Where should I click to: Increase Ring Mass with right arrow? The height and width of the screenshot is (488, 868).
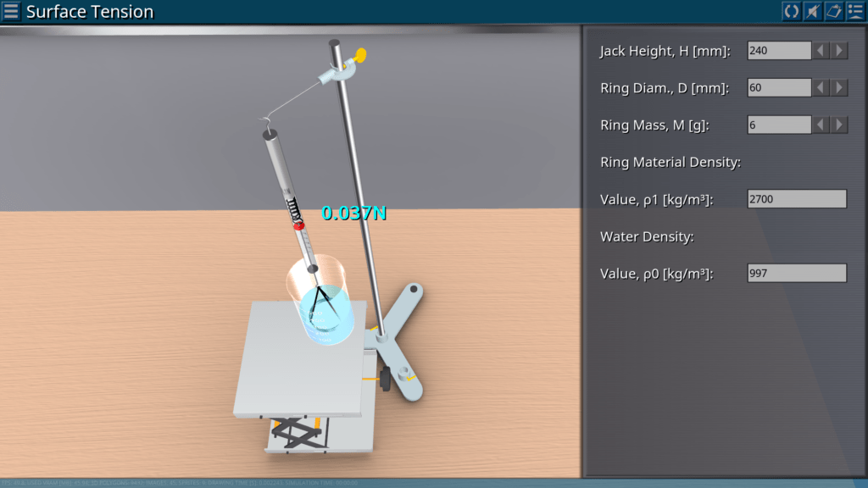(x=839, y=125)
